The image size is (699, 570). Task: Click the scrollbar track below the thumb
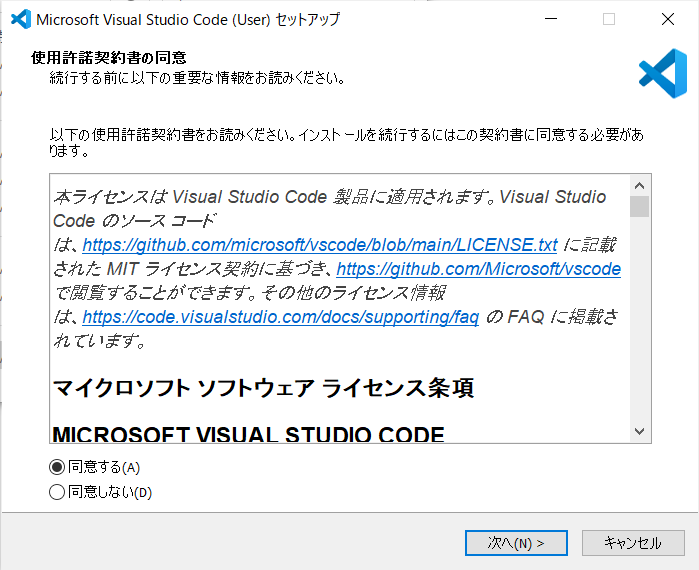(640, 319)
